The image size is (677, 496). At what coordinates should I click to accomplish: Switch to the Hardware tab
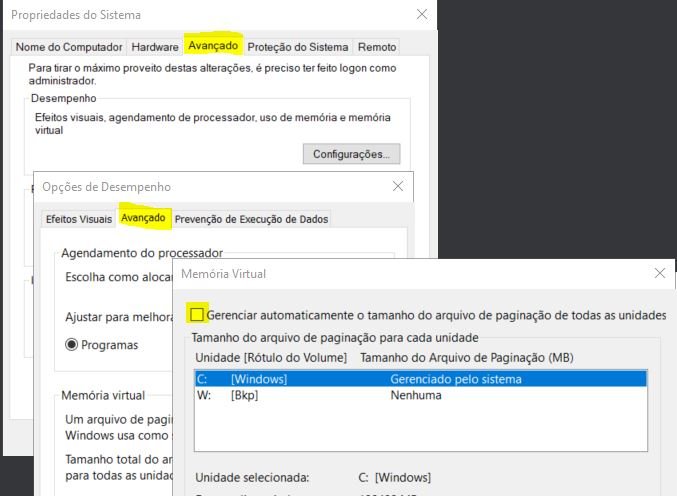click(x=155, y=47)
